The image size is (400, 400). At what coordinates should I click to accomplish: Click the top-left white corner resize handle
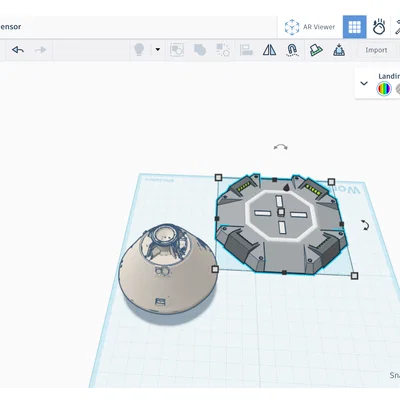pyautogui.click(x=218, y=177)
